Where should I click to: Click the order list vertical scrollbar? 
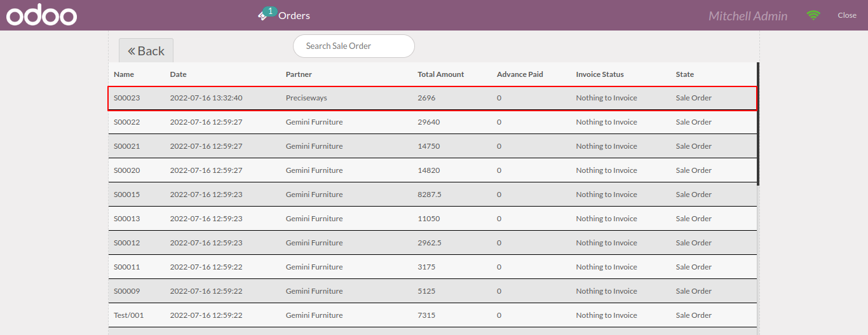click(x=758, y=123)
